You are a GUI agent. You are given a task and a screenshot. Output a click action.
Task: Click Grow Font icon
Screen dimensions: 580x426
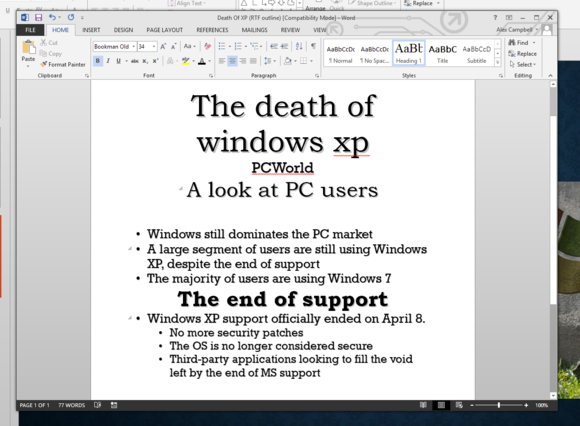[x=163, y=47]
